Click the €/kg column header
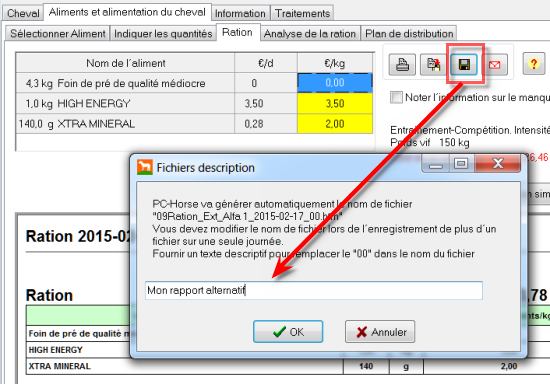This screenshot has width=550, height=384. point(335,63)
